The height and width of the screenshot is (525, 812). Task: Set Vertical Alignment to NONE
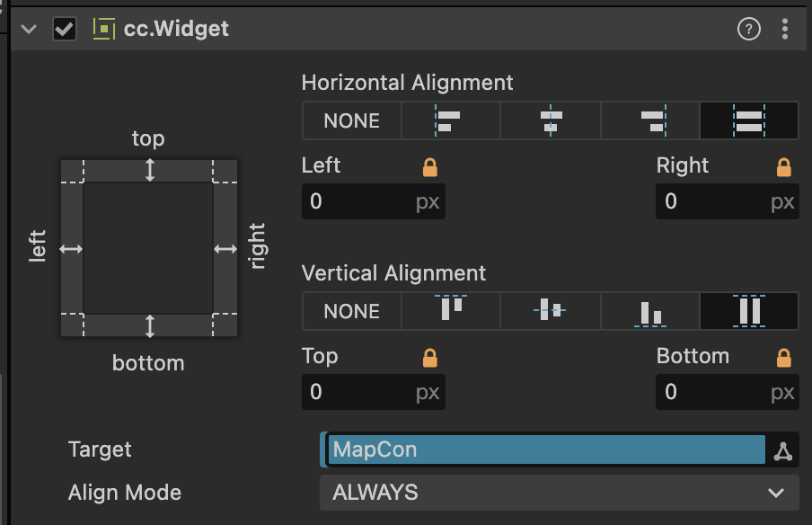click(x=351, y=311)
